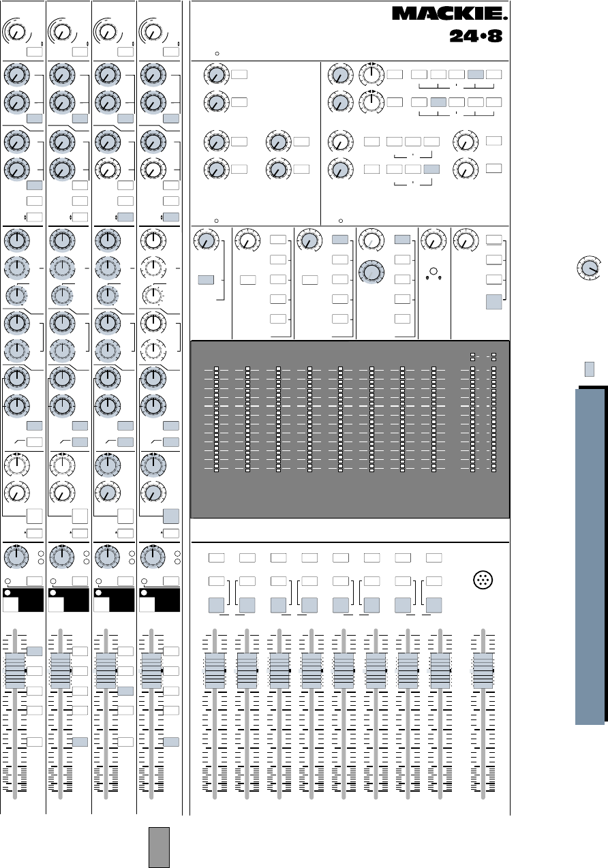Viewport: 608px width, 868px height.
Task: Click the unshaded top EQ knob on channel four
Action: click(x=152, y=240)
